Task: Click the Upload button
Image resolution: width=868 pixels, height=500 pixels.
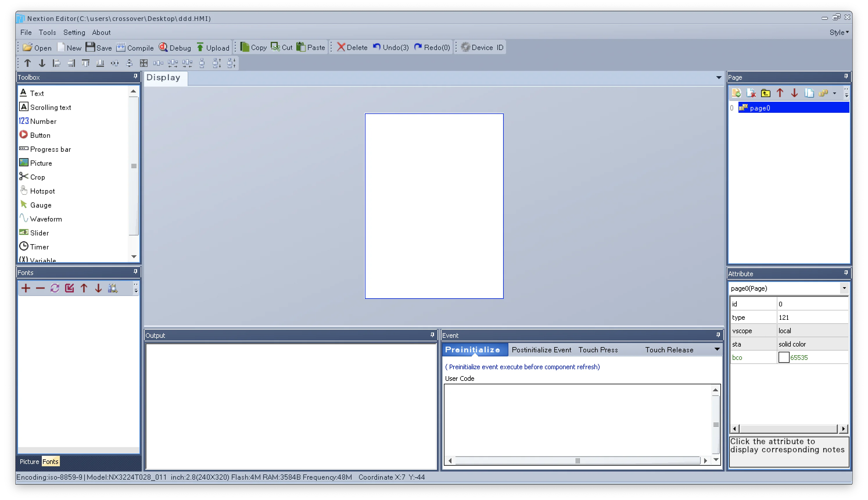Action: tap(213, 48)
